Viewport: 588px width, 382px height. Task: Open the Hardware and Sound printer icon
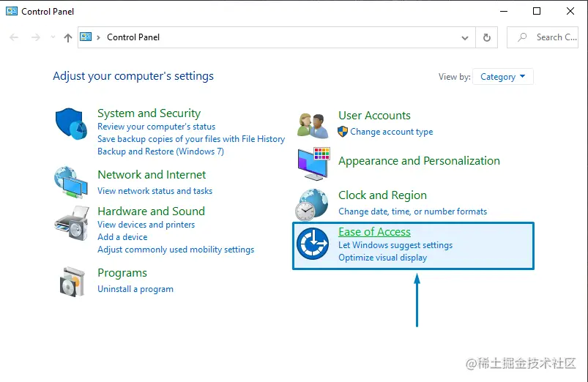pyautogui.click(x=72, y=223)
